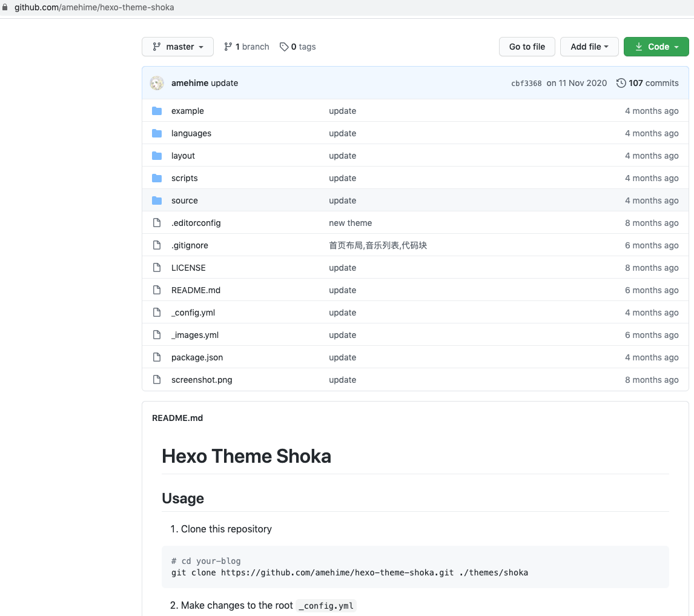Click the commits history clock icon

pos(621,83)
